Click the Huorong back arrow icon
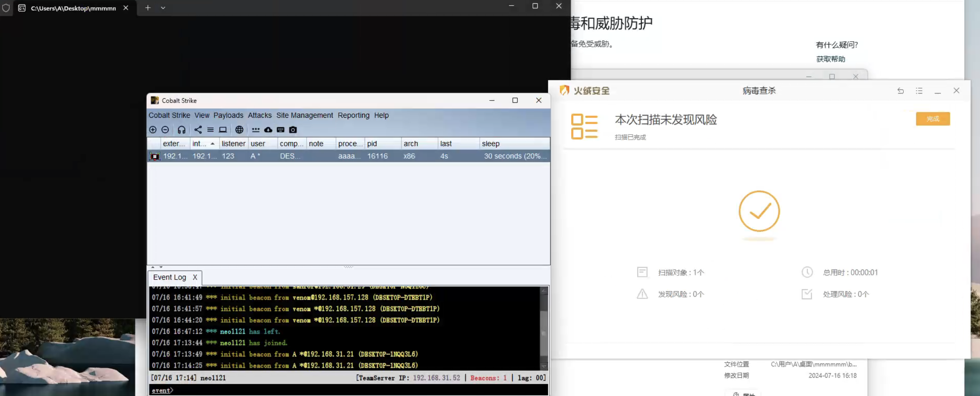The height and width of the screenshot is (396, 980). [x=900, y=91]
